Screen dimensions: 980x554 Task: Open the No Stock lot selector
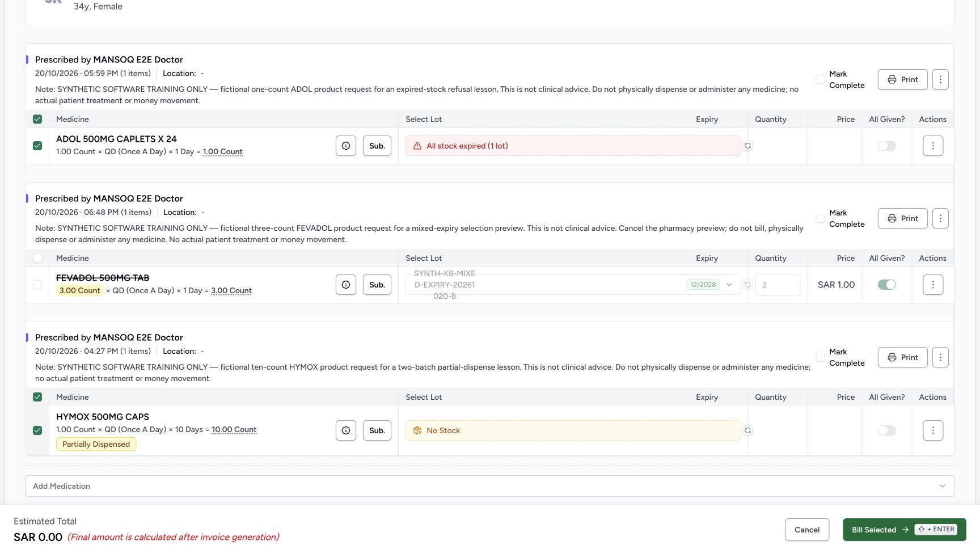pos(573,430)
